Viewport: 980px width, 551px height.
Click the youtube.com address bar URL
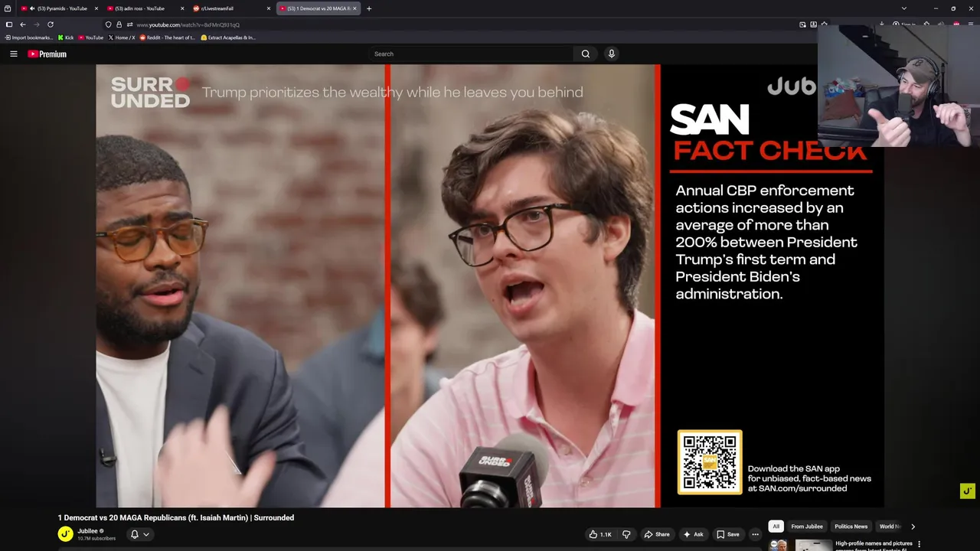[x=188, y=24]
